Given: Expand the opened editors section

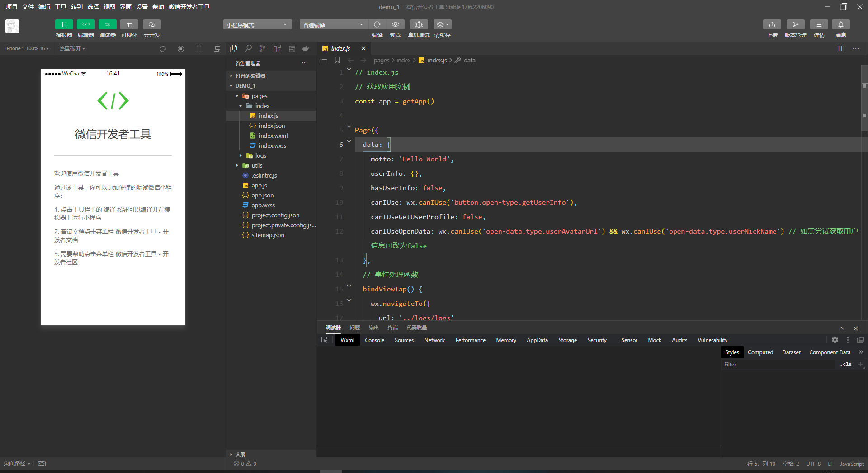Looking at the screenshot, I should click(271, 76).
